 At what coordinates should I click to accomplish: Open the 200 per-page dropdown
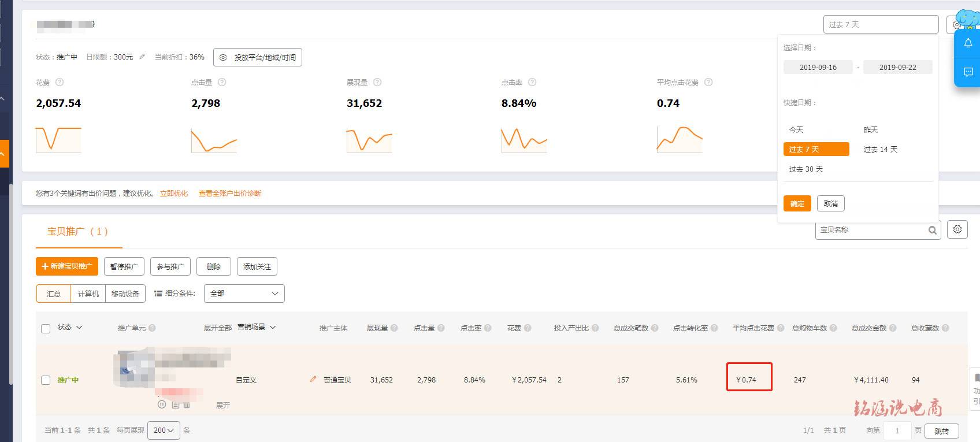164,430
